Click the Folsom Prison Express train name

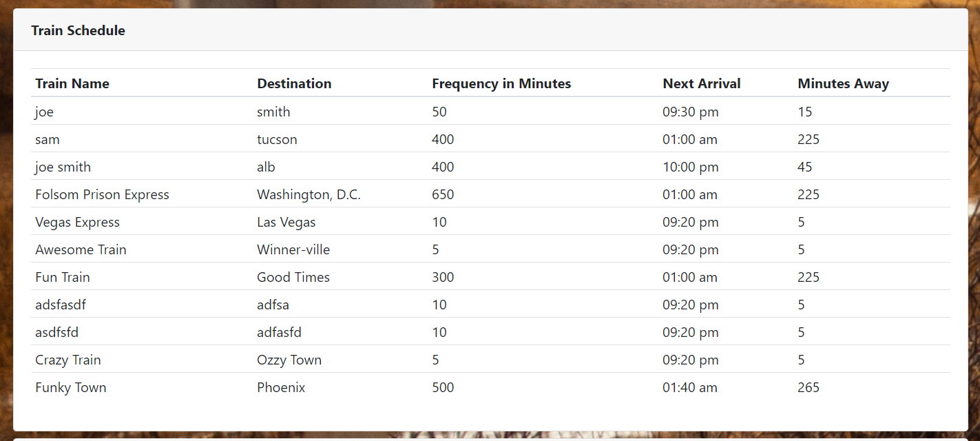click(102, 194)
